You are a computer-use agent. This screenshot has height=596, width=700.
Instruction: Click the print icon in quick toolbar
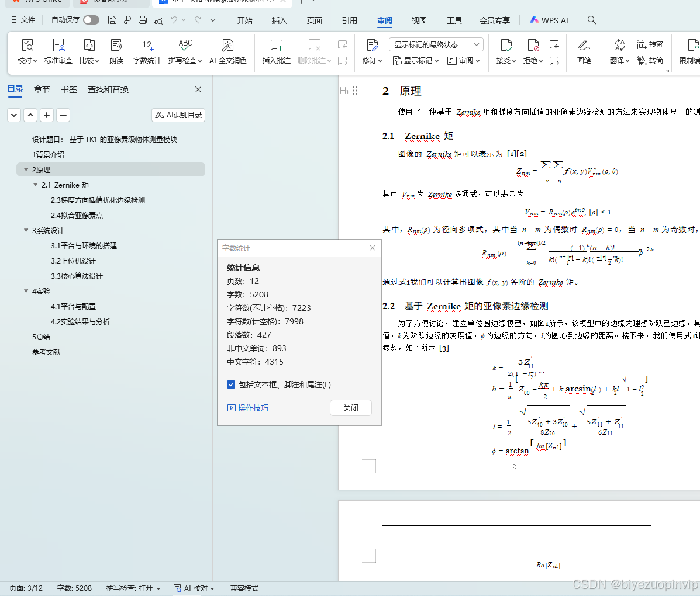[x=143, y=20]
